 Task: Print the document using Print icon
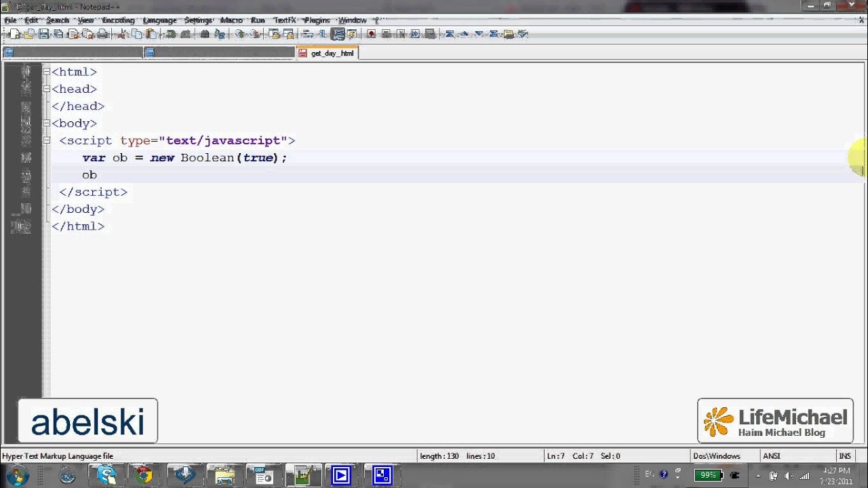coord(102,34)
